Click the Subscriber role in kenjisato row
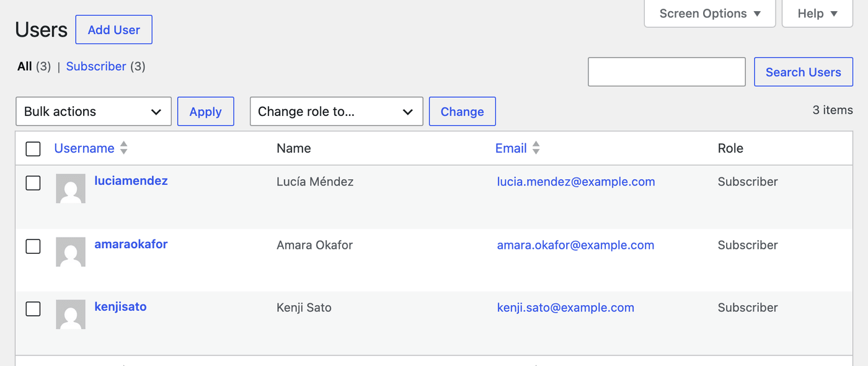The image size is (868, 366). pyautogui.click(x=748, y=308)
